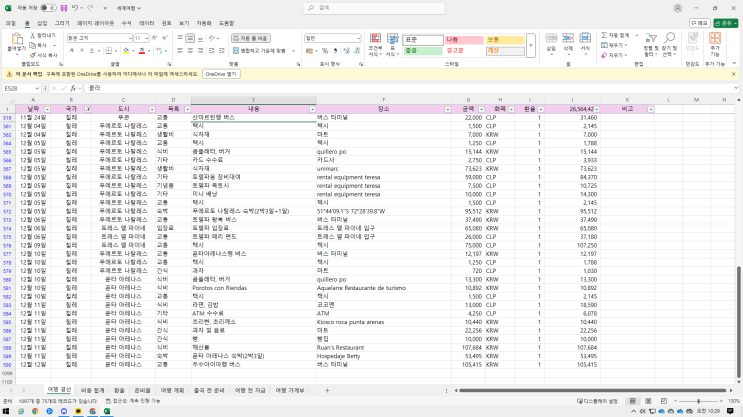Click the Find & Select magnifier icon

tap(669, 39)
